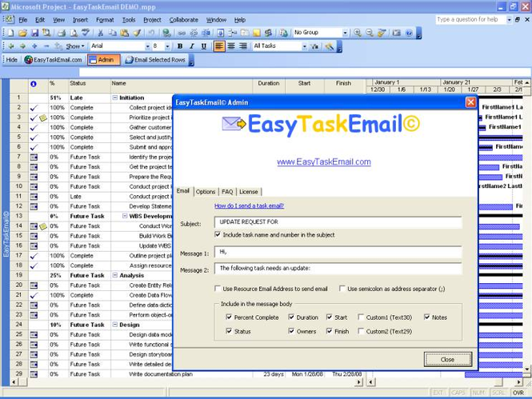This screenshot has height=399, width=532.
Task: Click the Microsoft Project Help icon
Action: 409,33
